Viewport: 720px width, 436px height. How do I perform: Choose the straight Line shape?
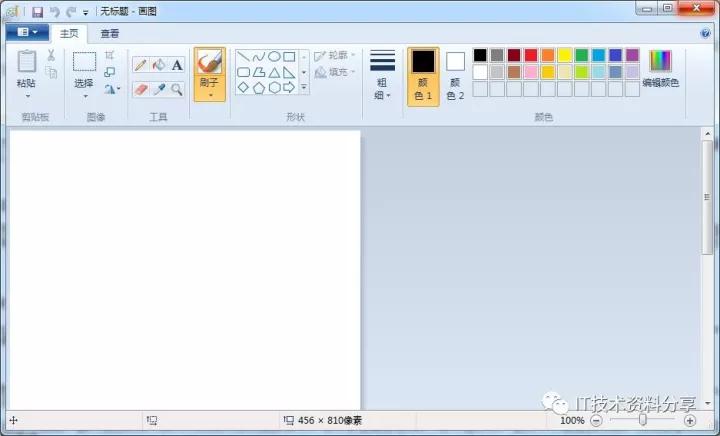(243, 56)
